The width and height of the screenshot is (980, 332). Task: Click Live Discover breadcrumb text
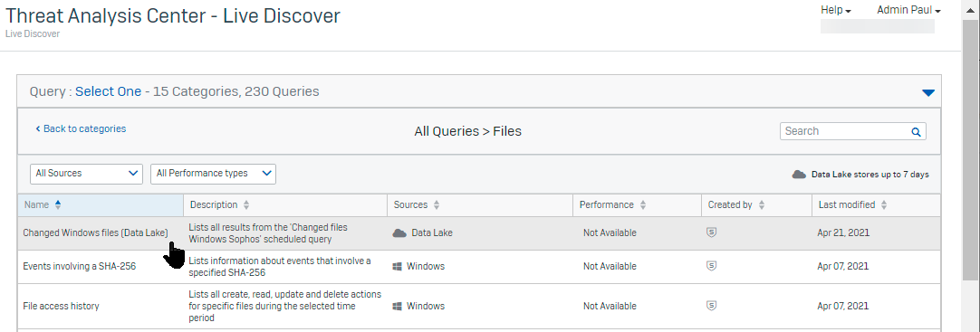click(33, 33)
